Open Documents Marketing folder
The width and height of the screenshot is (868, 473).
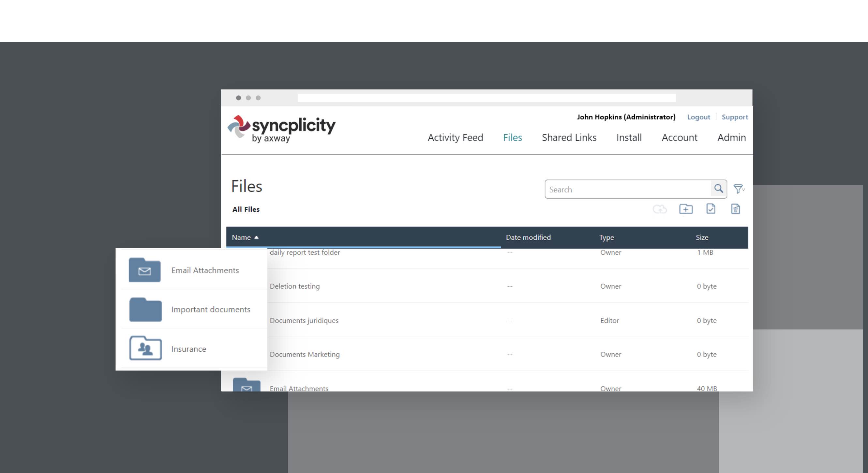pos(305,354)
